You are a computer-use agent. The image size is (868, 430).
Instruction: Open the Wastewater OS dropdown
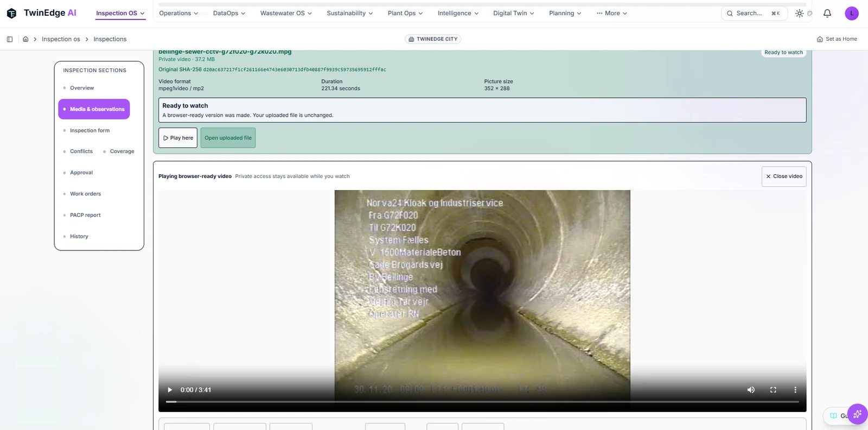pyautogui.click(x=286, y=14)
